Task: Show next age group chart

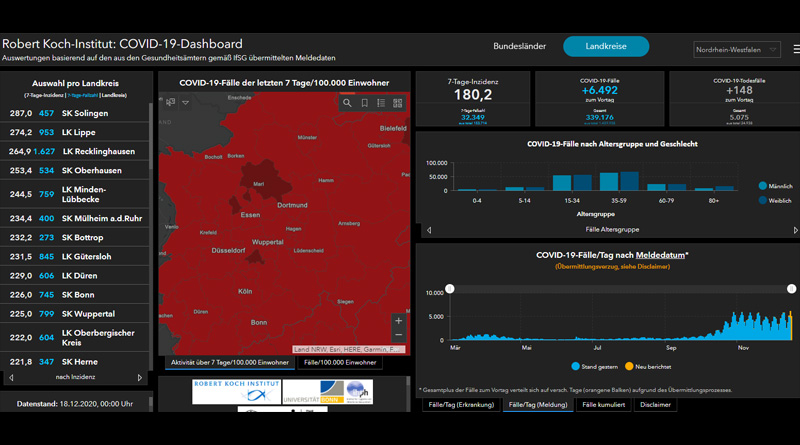Action: (x=795, y=230)
